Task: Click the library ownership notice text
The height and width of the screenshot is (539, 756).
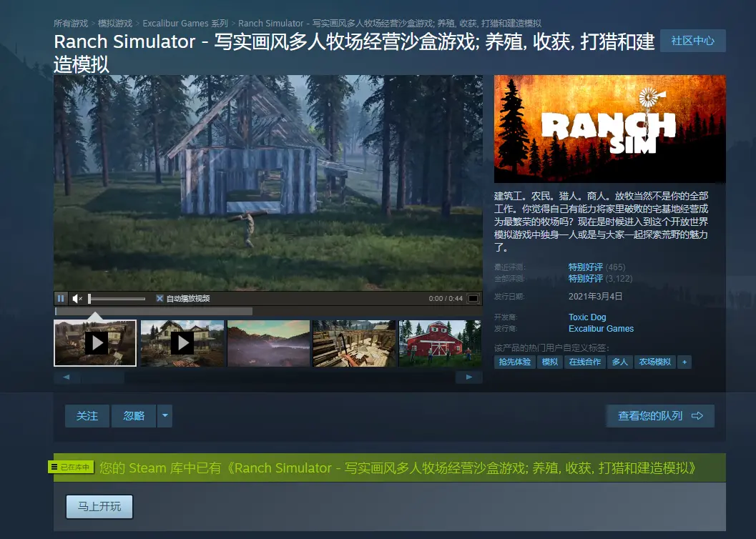Action: [x=398, y=468]
